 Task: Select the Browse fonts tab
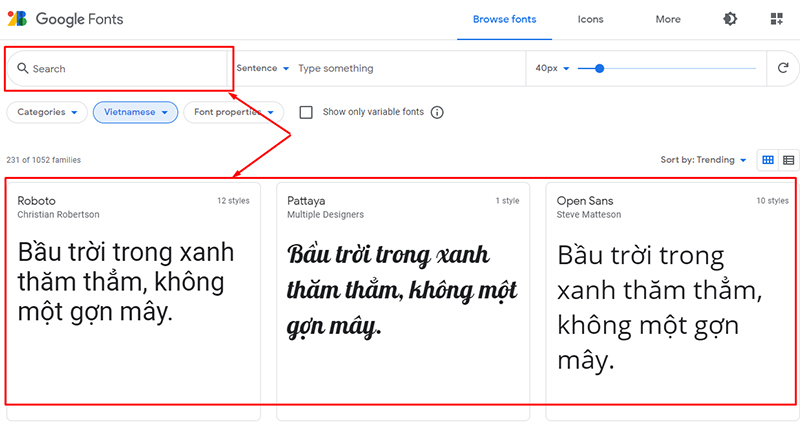point(504,19)
